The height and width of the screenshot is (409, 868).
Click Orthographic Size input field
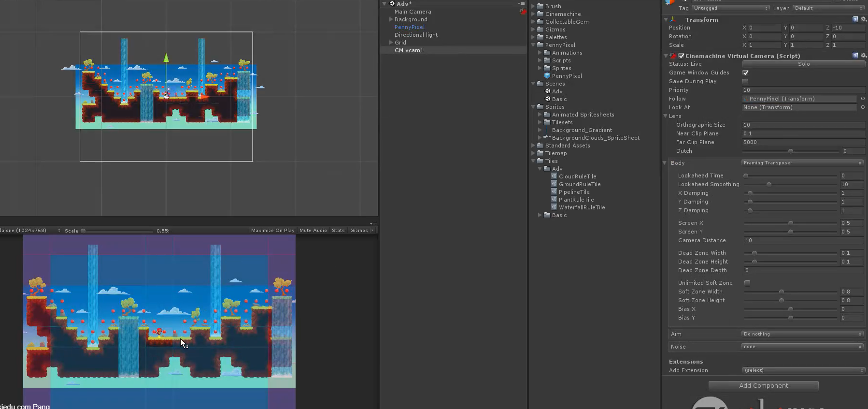tap(803, 125)
